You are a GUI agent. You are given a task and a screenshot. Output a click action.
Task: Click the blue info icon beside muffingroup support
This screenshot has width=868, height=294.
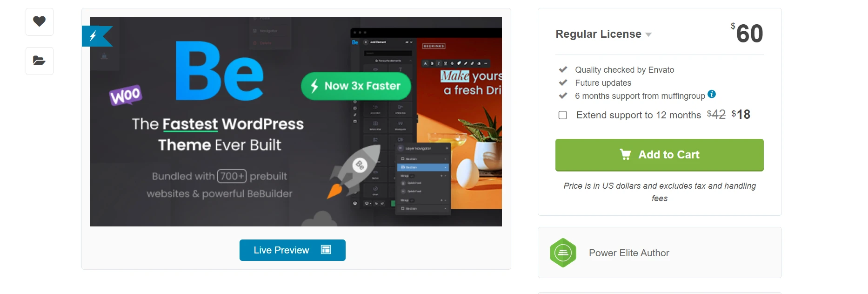(712, 94)
